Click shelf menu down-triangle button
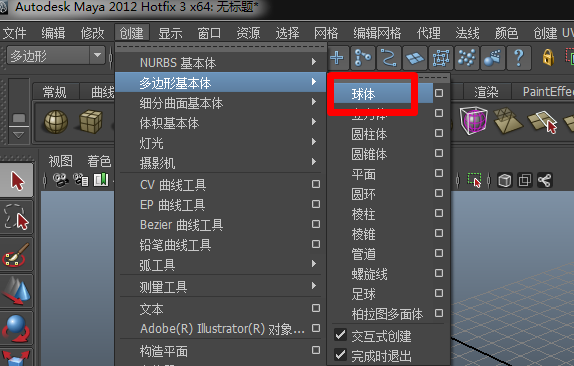 pyautogui.click(x=18, y=135)
